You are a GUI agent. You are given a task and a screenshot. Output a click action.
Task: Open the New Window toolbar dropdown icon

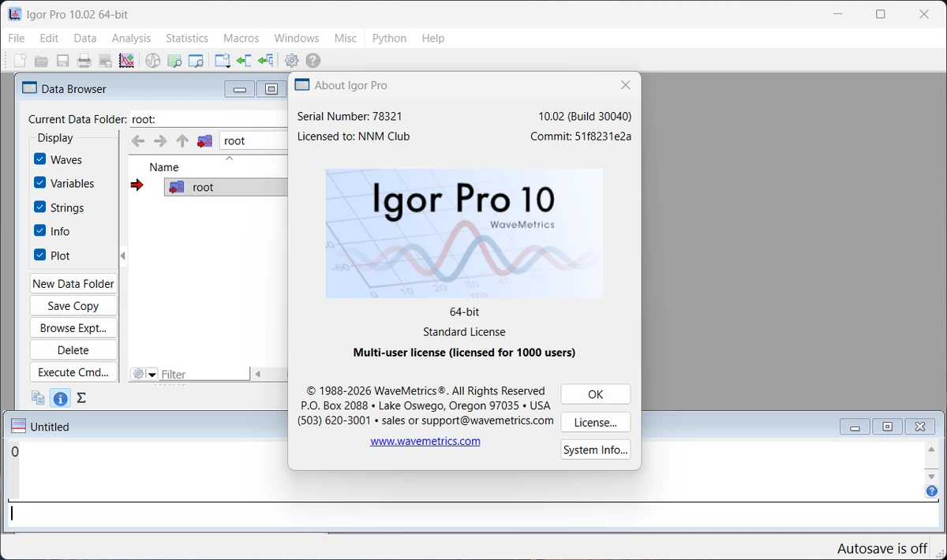tap(223, 61)
